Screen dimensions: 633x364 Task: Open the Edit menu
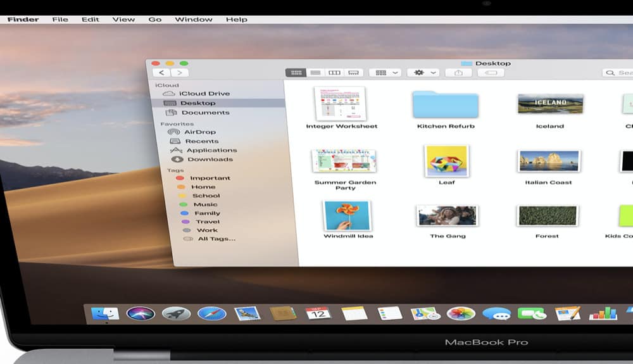[x=90, y=20]
